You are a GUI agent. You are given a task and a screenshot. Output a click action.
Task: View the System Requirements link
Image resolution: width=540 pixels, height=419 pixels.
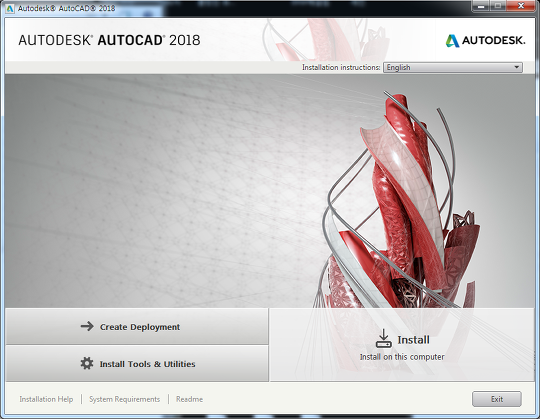tap(125, 399)
